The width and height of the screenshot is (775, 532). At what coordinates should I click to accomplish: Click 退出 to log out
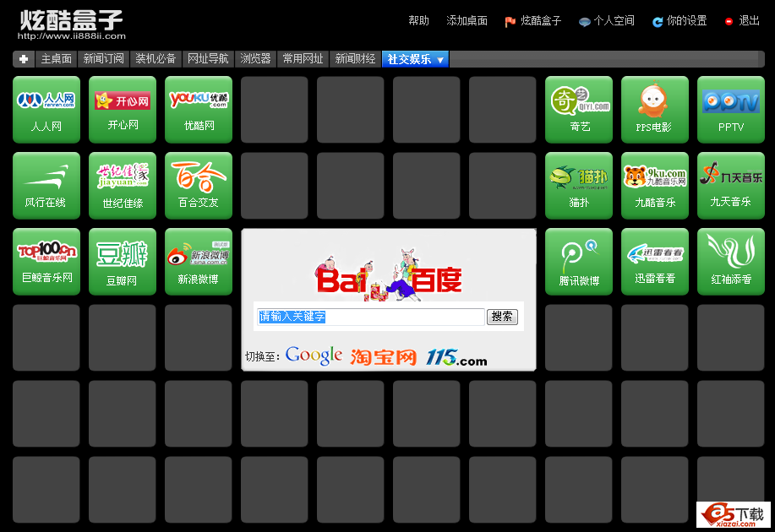(742, 21)
